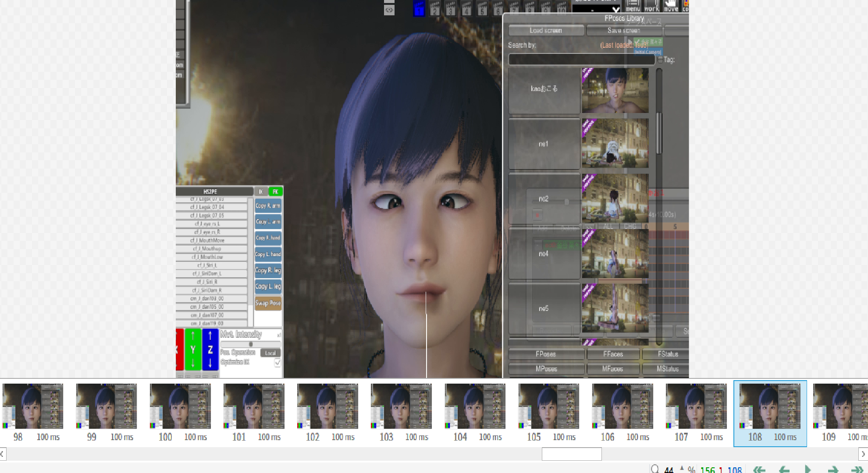Go to the next frame arrow

coord(832,469)
